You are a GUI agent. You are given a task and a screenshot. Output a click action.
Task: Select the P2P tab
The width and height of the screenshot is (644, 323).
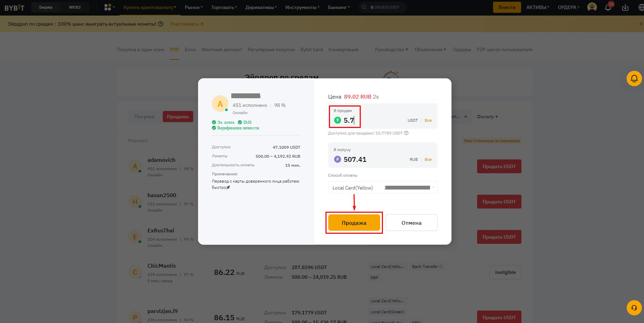175,49
